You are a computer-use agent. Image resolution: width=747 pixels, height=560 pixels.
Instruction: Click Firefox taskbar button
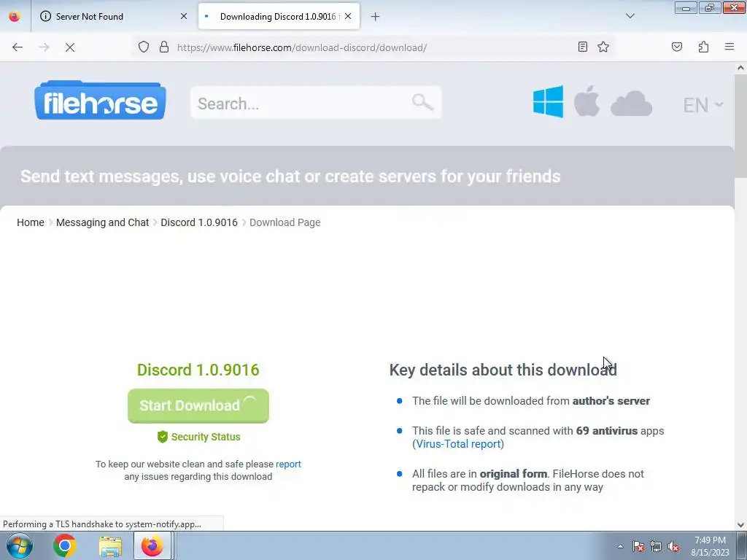pos(152,545)
